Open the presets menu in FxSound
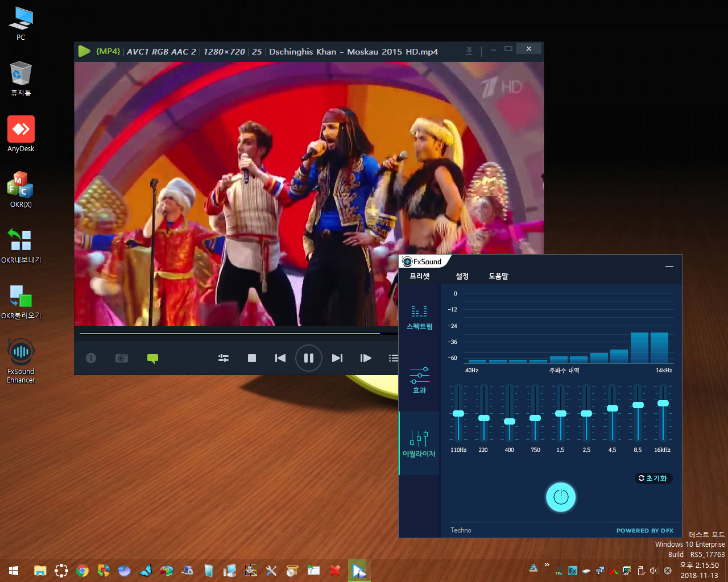728x582 pixels. pos(420,276)
